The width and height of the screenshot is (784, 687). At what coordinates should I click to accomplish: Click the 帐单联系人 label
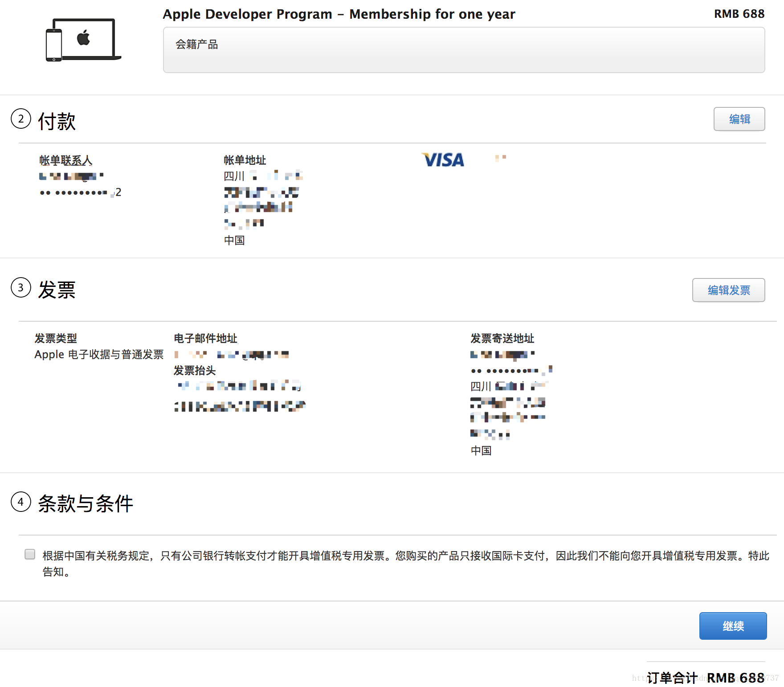click(x=65, y=160)
